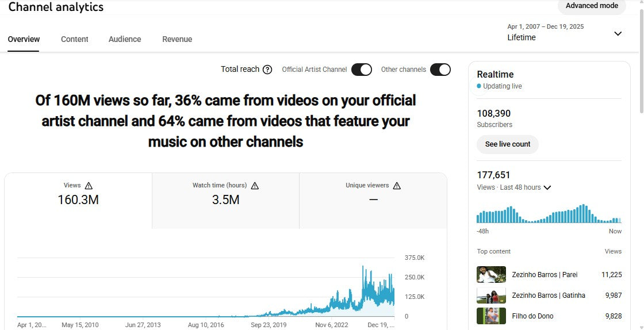Open Zezinho Barros | Parei video thumbnail
This screenshot has height=330, width=644.
point(491,275)
